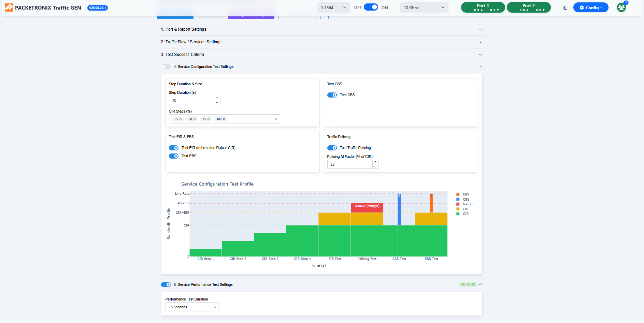
Task: Click the orange EBS spike in chart
Action: coord(431,203)
